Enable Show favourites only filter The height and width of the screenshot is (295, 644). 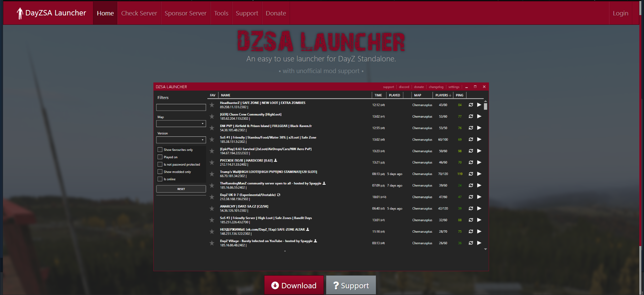[160, 150]
